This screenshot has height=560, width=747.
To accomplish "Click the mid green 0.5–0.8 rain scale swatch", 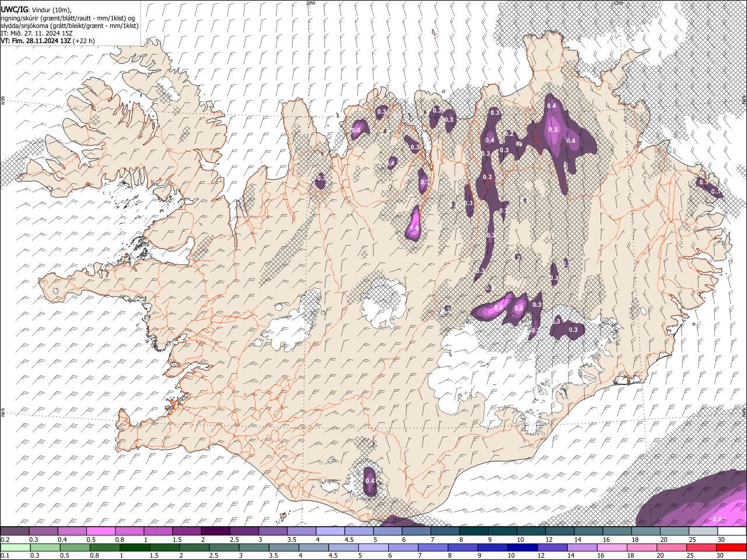I will click(x=75, y=547).
